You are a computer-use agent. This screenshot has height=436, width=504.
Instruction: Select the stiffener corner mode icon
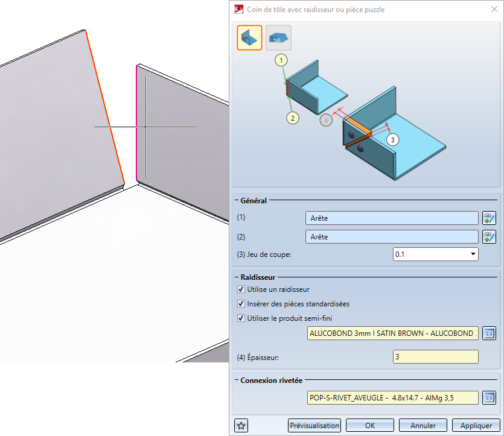pyautogui.click(x=249, y=38)
